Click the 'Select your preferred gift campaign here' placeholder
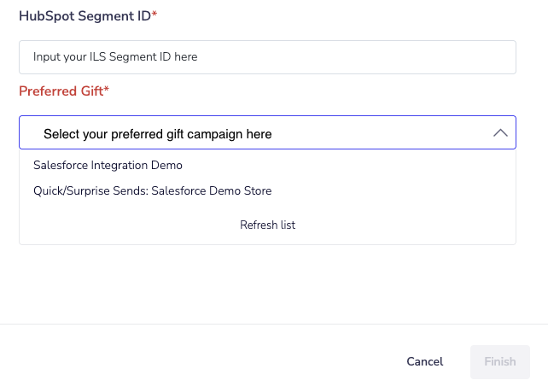This screenshot has height=392, width=548. 158,134
